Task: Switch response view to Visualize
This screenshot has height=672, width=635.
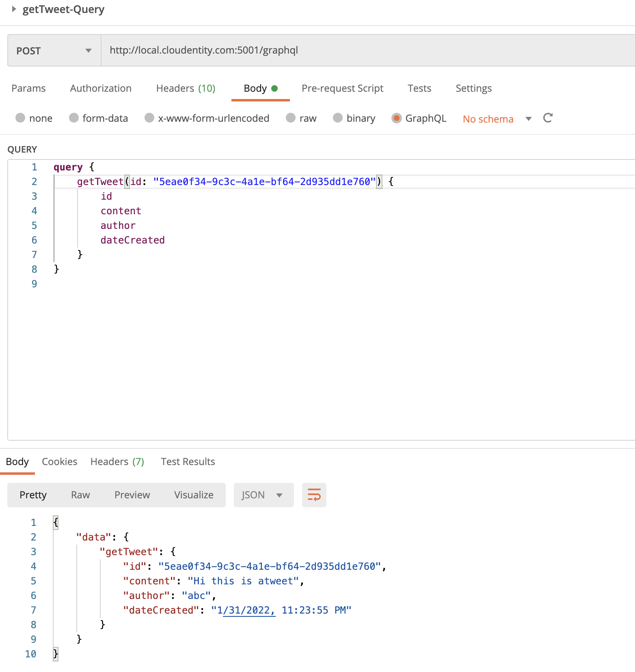Action: 194,495
